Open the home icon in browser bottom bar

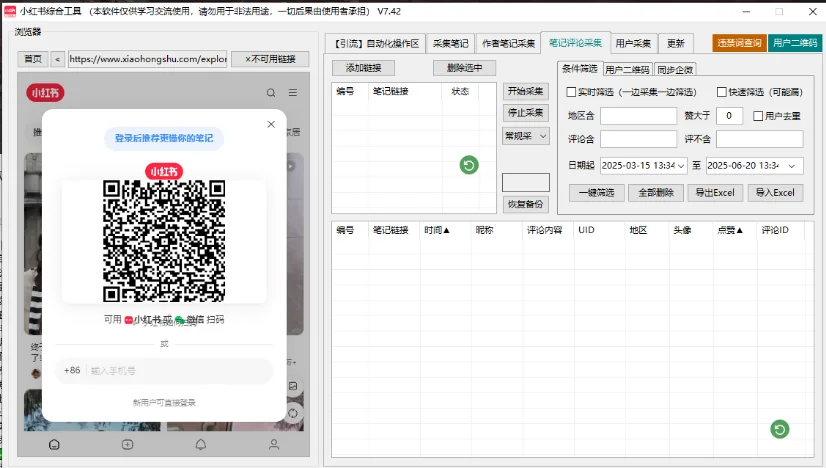point(54,445)
